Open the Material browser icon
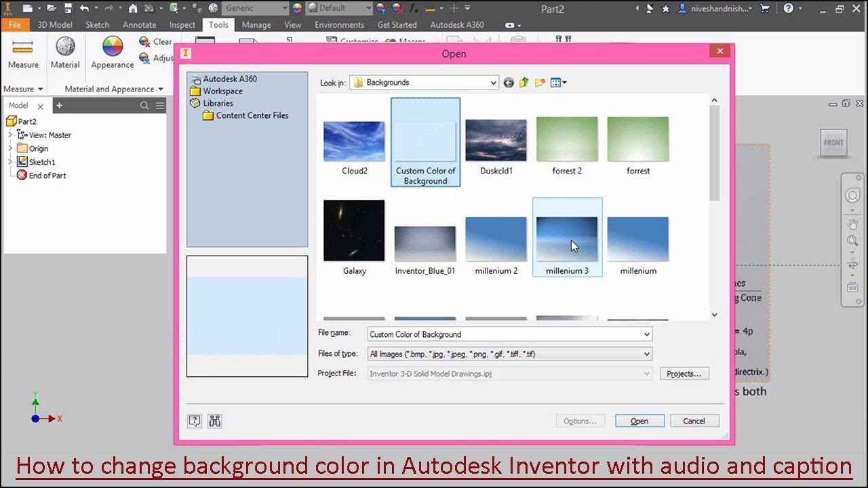 [65, 46]
